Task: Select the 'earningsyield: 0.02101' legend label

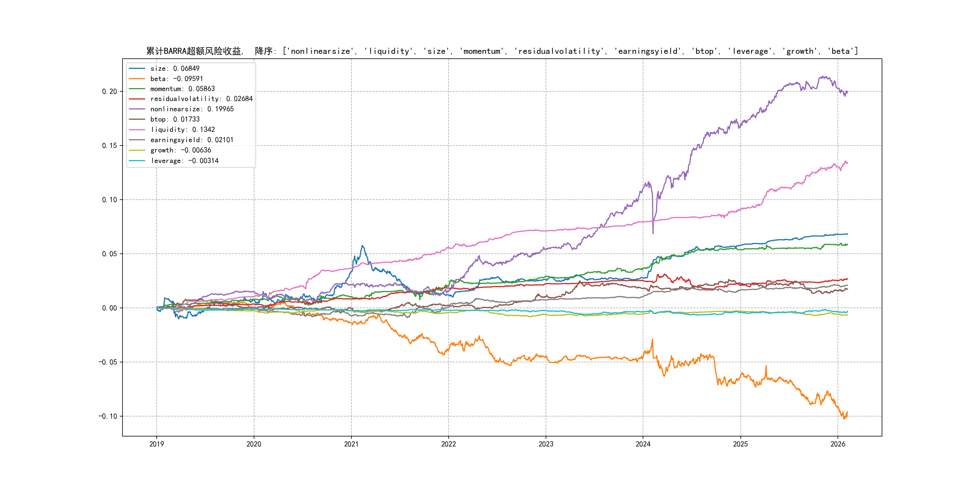Action: tap(192, 140)
